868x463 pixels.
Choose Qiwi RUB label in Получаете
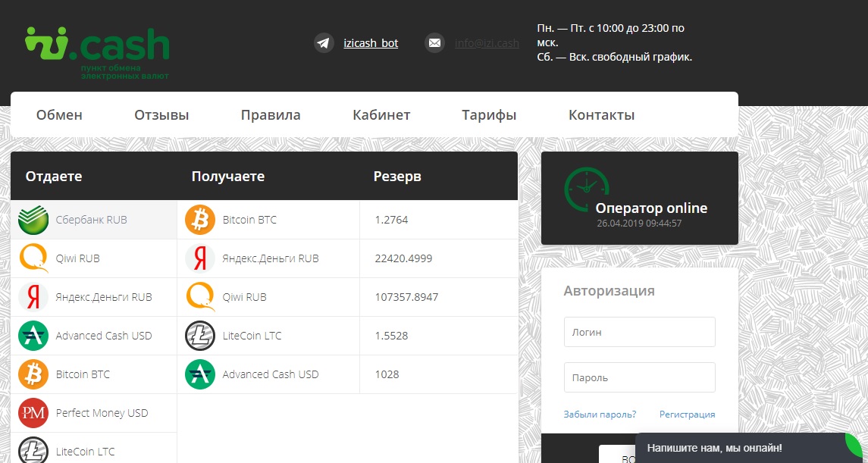(x=244, y=297)
